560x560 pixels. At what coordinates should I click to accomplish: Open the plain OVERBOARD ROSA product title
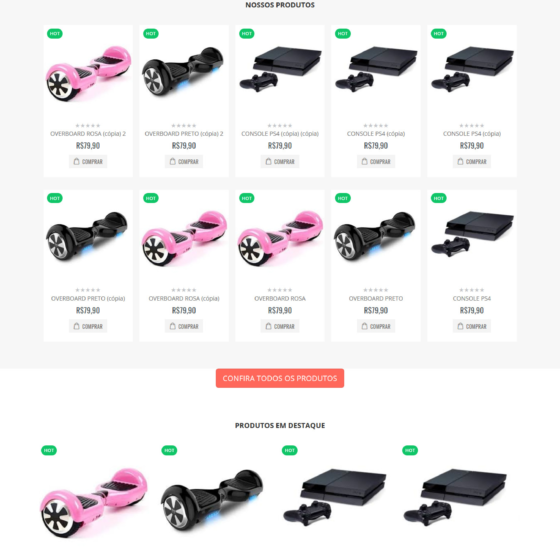280,298
